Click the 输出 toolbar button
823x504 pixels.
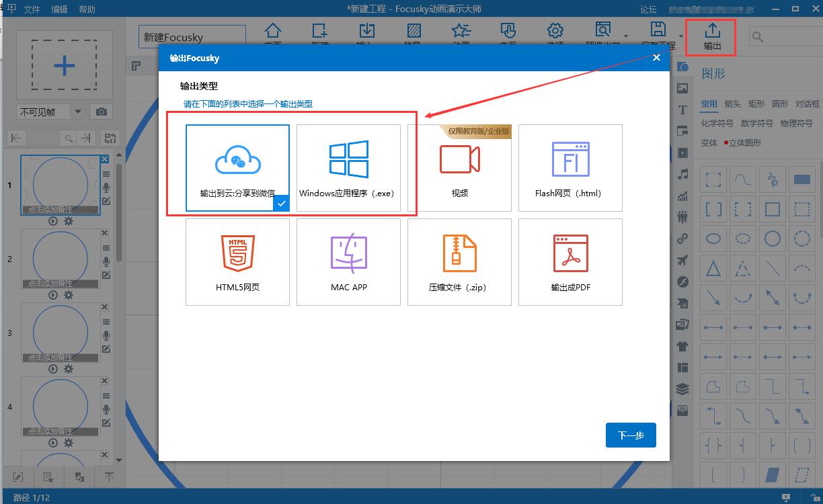click(x=712, y=37)
